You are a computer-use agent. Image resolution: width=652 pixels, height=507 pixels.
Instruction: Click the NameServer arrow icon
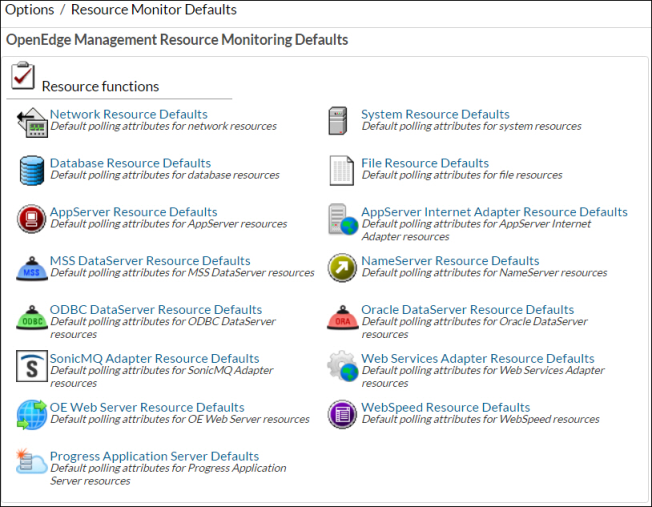pos(342,268)
